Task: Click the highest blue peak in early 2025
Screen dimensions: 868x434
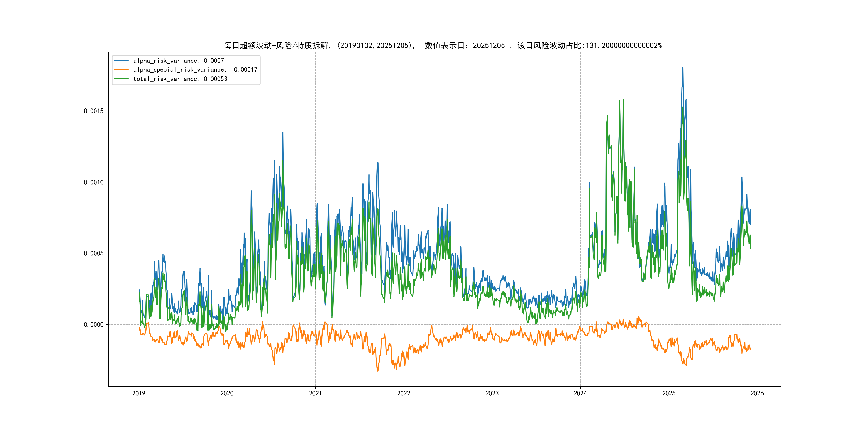Action: [x=683, y=68]
